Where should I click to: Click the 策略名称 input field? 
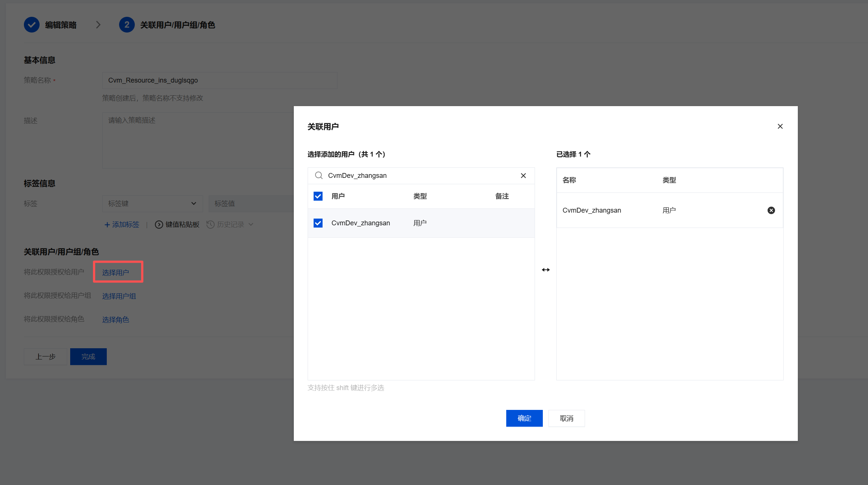(x=220, y=80)
